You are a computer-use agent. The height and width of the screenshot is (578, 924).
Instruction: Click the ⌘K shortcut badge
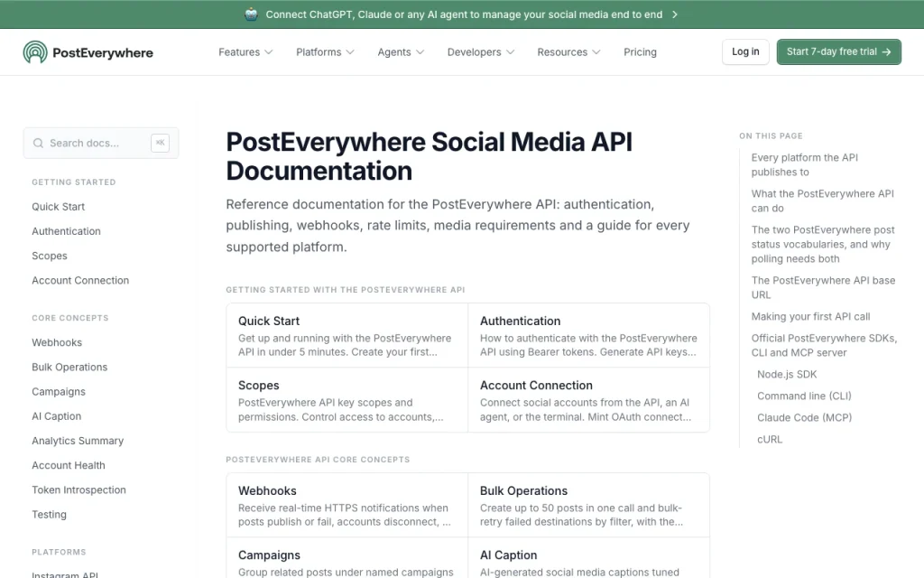pos(160,143)
